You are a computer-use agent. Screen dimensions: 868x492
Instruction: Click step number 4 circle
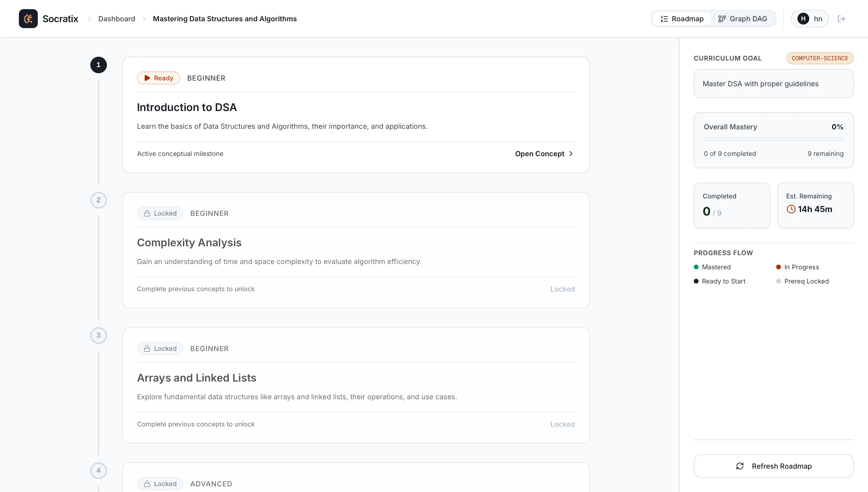98,470
